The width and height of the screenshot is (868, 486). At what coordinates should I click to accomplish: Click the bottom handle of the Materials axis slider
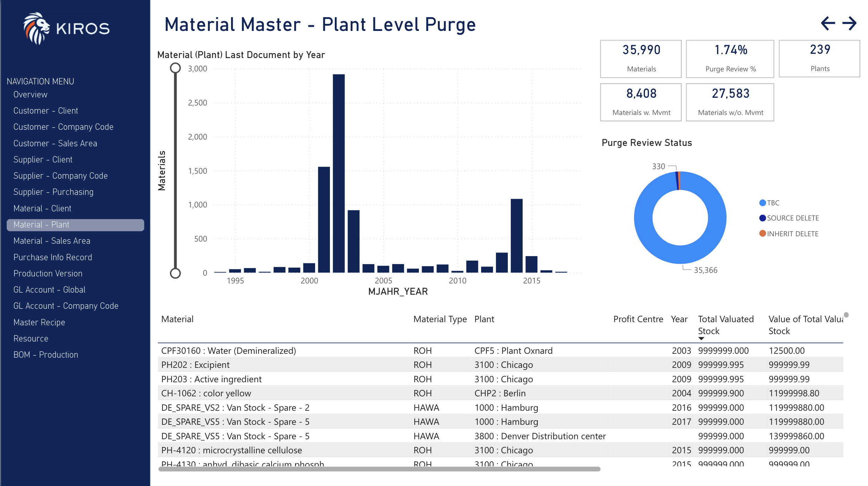coord(175,273)
